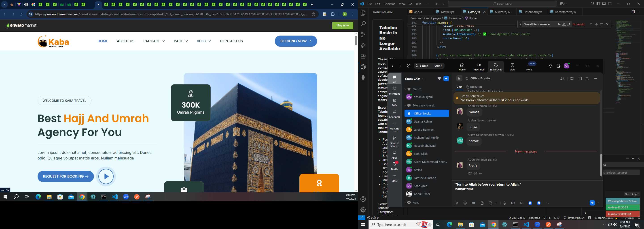
Task: Toggle Use Regular Expression in VS Code find
Action: click(x=569, y=24)
